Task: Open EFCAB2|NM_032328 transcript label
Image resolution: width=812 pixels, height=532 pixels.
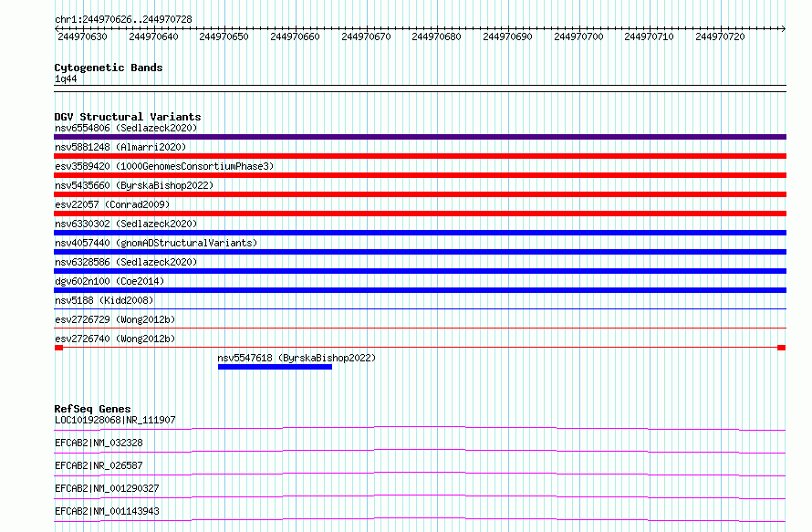Action: 99,443
